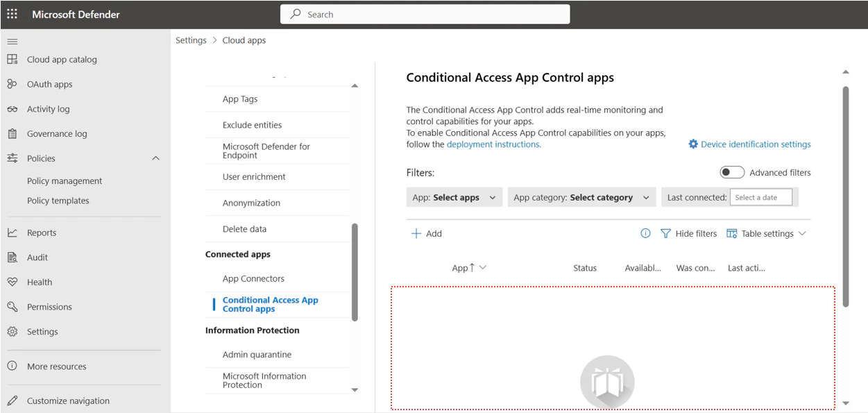The height and width of the screenshot is (413, 868).
Task: Click the search magnifier icon
Action: (296, 14)
